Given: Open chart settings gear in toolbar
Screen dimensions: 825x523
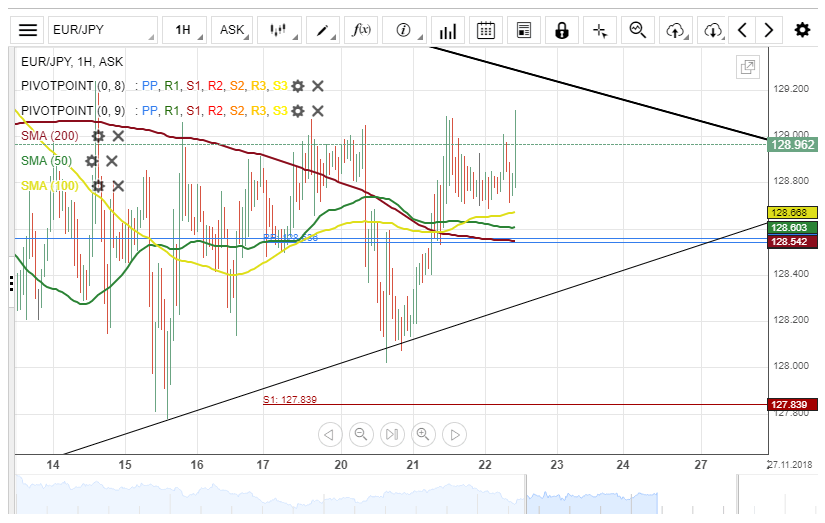Looking at the screenshot, I should click(802, 30).
